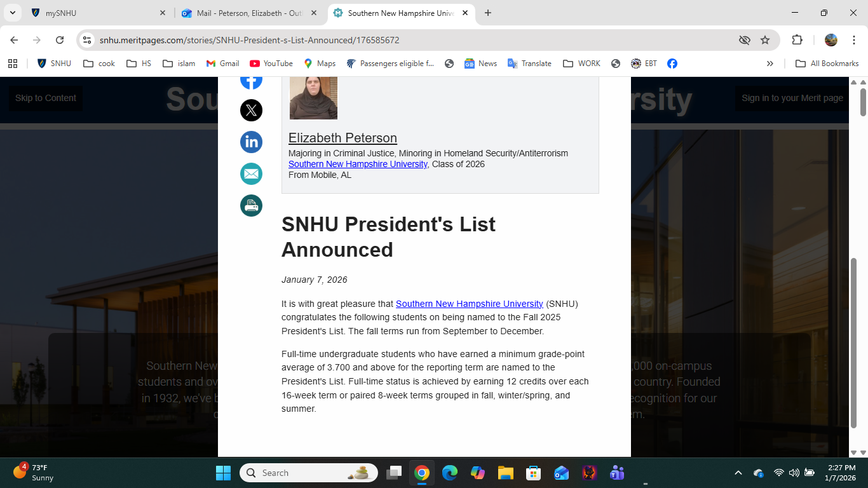
Task: Share the story on Facebook
Action: tap(251, 81)
